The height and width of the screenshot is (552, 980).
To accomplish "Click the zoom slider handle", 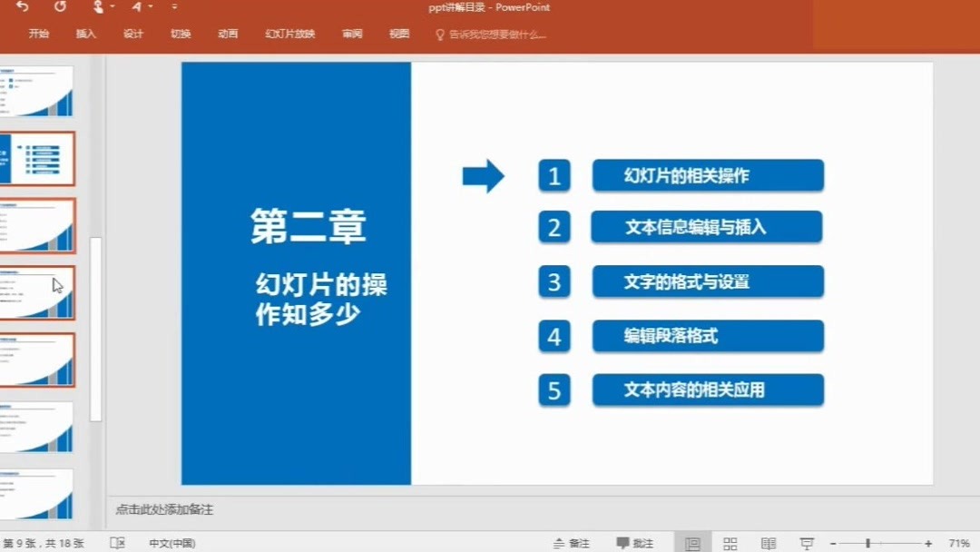I will 868,544.
